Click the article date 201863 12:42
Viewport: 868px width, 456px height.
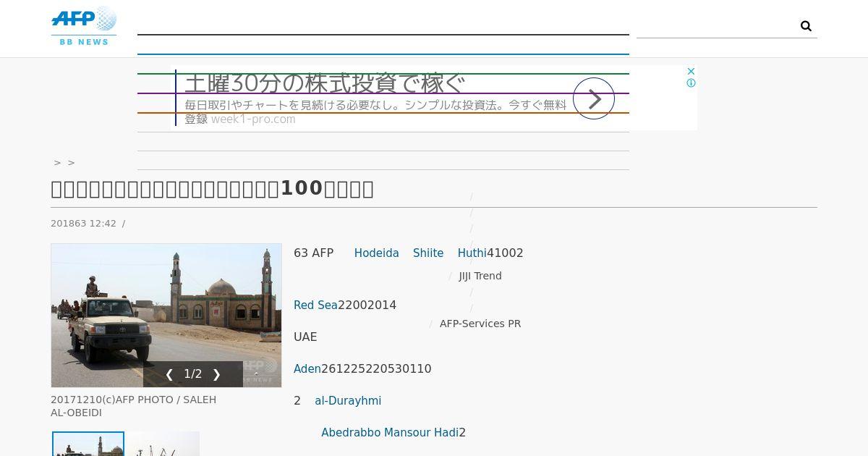83,224
